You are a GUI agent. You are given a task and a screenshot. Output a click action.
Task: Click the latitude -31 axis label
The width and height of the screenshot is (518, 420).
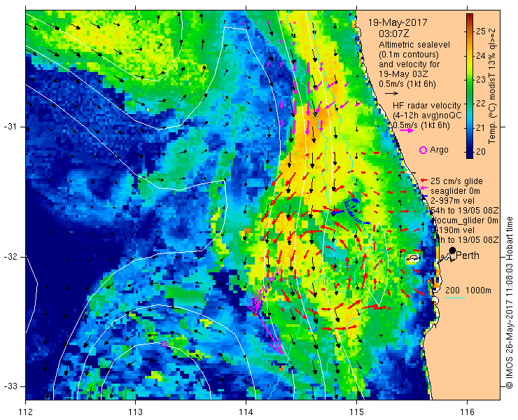point(10,127)
